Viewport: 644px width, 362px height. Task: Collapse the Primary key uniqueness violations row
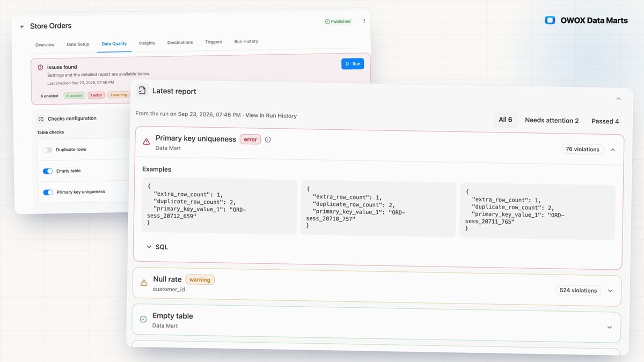click(613, 150)
